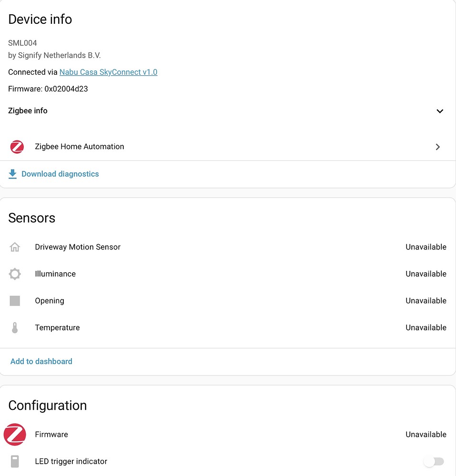Screen dimensions: 456x476
Task: Enable the LED trigger indicator switch
Action: (x=434, y=461)
